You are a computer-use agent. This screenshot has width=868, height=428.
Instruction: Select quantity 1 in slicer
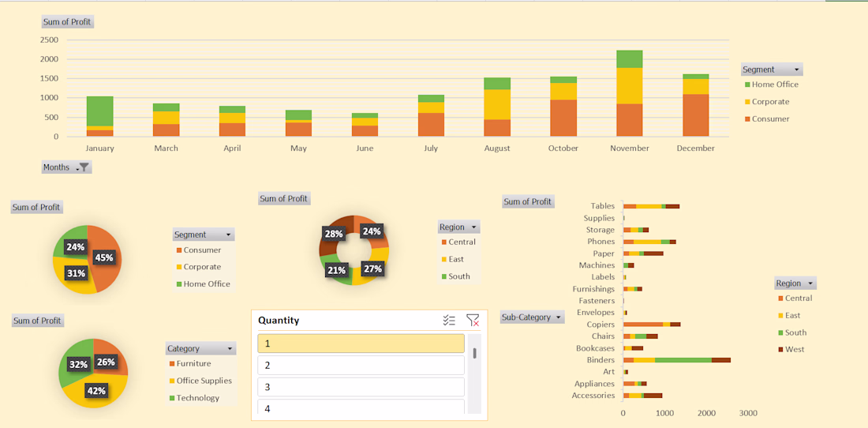point(361,344)
